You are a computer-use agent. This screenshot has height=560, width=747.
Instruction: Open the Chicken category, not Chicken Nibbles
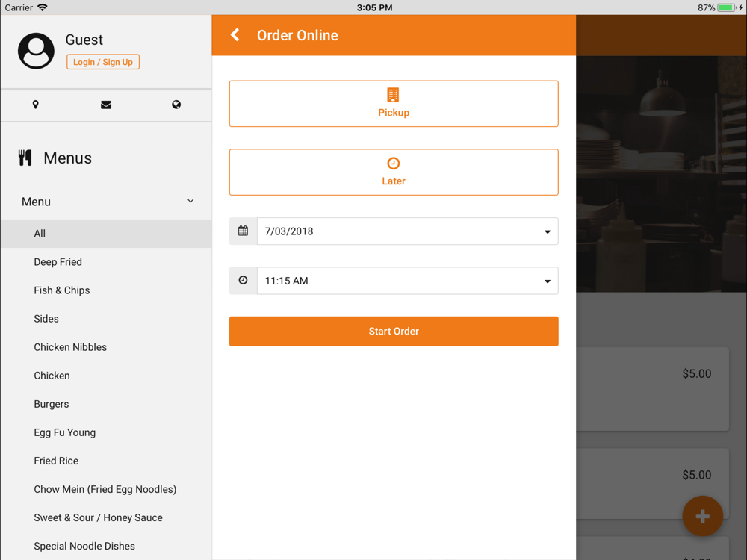[106, 376]
